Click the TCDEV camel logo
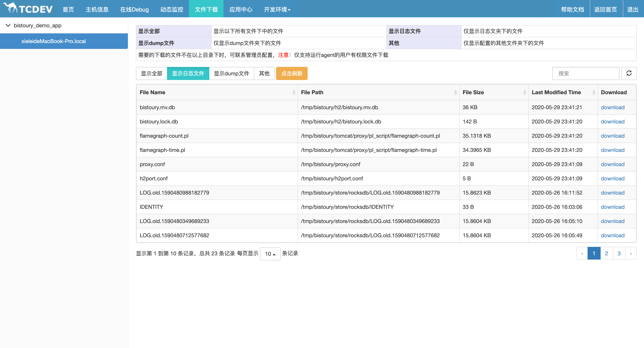Image resolution: width=644 pixels, height=348 pixels. tap(28, 8)
